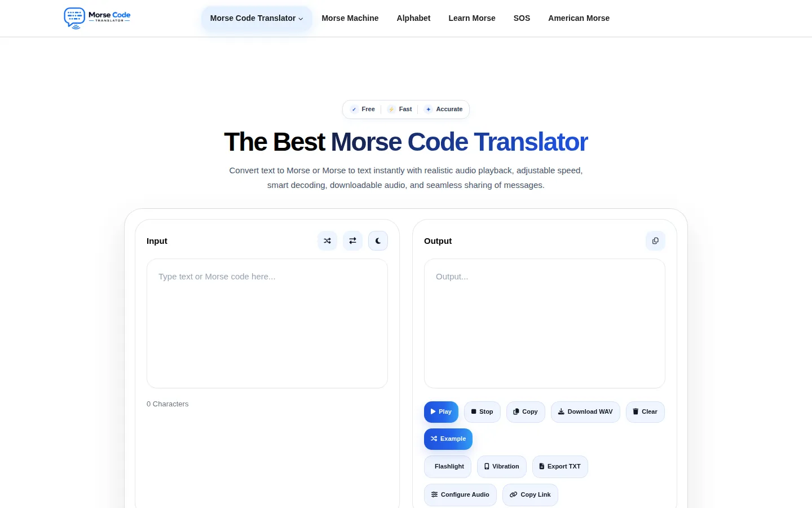Shuffle random input using the Input panel icon
This screenshot has width=812, height=508.
pos(327,241)
